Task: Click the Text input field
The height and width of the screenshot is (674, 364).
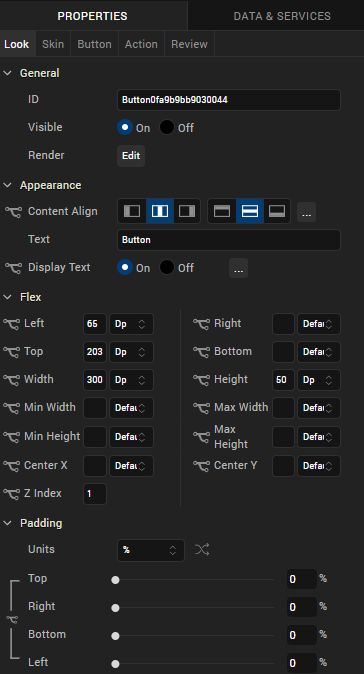Action: [229, 240]
